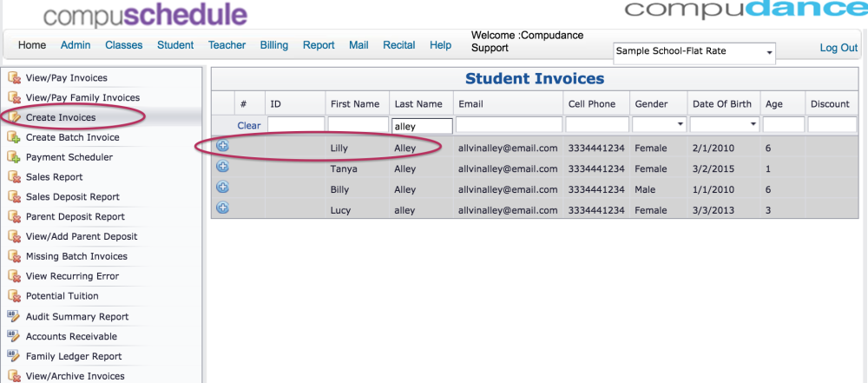Open the Admin menu
The width and height of the screenshot is (868, 383).
76,45
